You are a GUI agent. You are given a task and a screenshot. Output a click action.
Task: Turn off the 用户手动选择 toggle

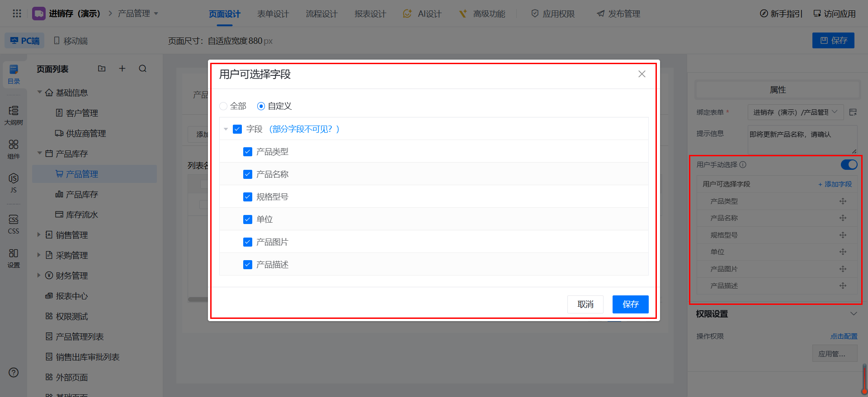pyautogui.click(x=849, y=165)
